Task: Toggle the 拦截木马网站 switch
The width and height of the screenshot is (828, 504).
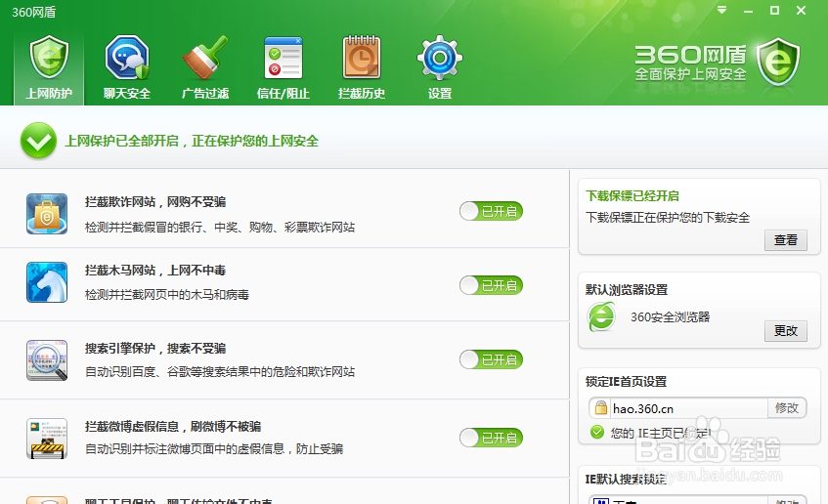Action: click(x=491, y=285)
